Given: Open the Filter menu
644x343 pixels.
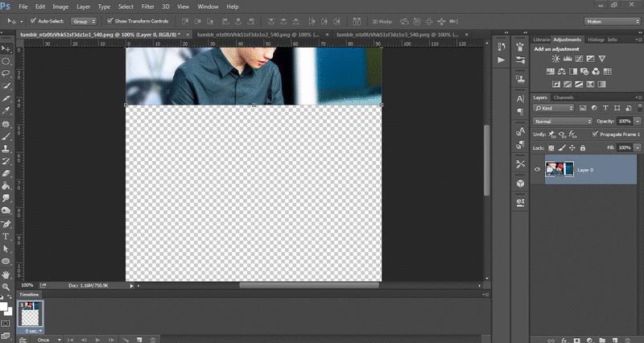Looking at the screenshot, I should [x=147, y=6].
